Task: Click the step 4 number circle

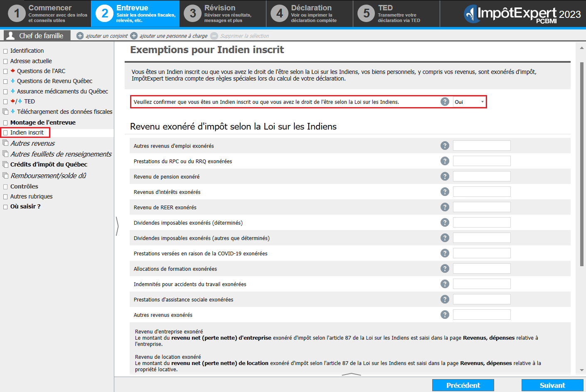Action: 279,14
